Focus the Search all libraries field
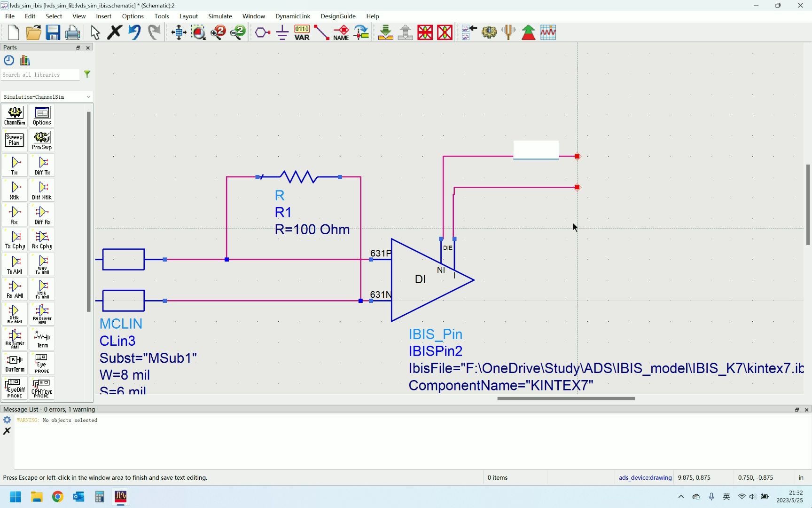The width and height of the screenshot is (812, 508). coord(40,75)
